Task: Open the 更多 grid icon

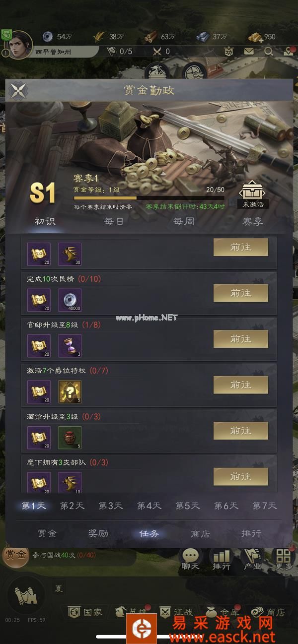Action: click(x=283, y=559)
